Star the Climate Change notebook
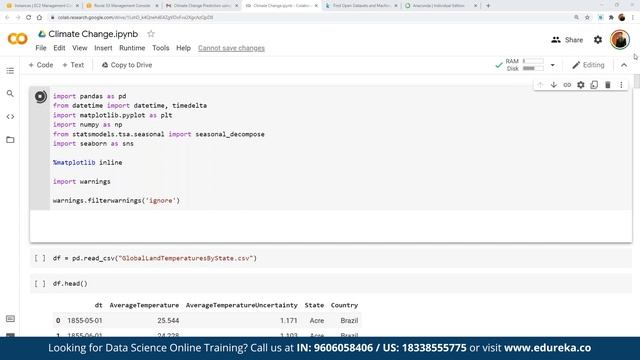The width and height of the screenshot is (640, 360). (x=151, y=34)
